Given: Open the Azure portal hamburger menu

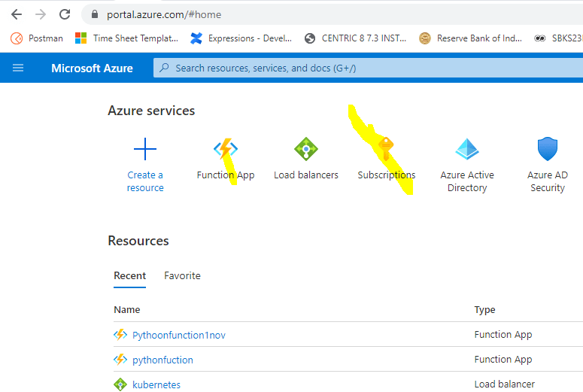Looking at the screenshot, I should (x=18, y=68).
